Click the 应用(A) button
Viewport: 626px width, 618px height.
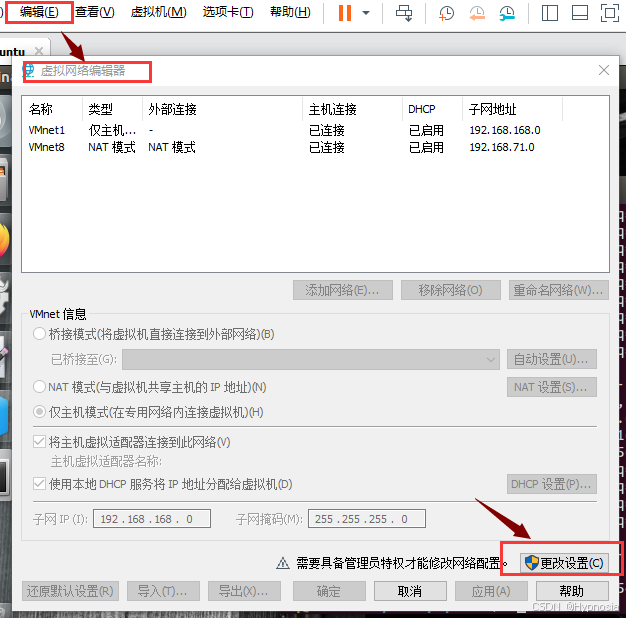[x=491, y=591]
